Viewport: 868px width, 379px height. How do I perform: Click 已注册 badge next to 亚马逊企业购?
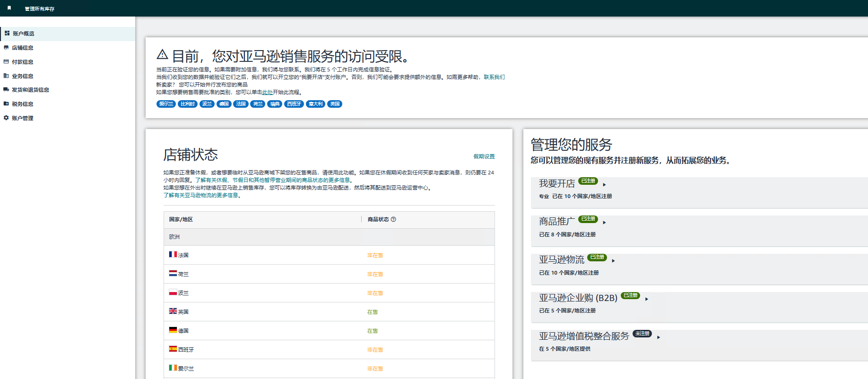[630, 295]
